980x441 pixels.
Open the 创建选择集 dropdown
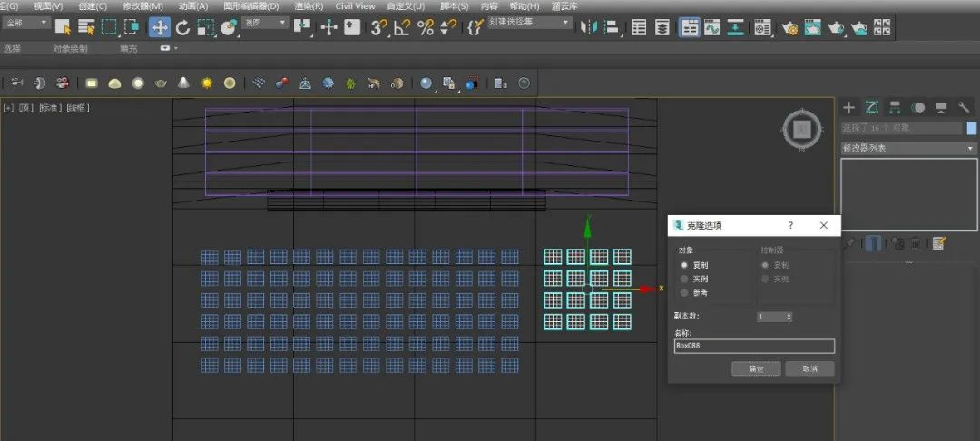(x=530, y=23)
